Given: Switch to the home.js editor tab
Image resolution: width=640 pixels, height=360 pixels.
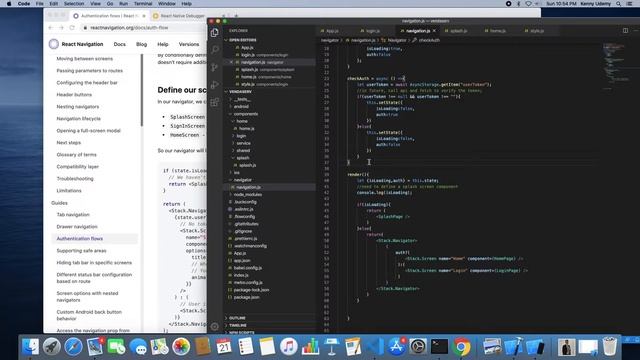Looking at the screenshot, I should click(x=498, y=31).
